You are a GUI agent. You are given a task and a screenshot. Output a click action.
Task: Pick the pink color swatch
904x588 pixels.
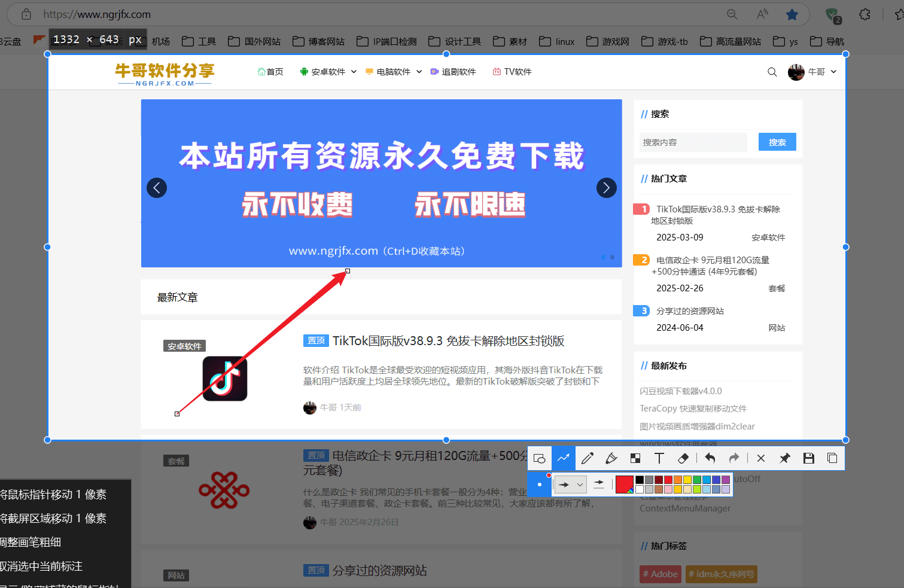tap(668, 489)
